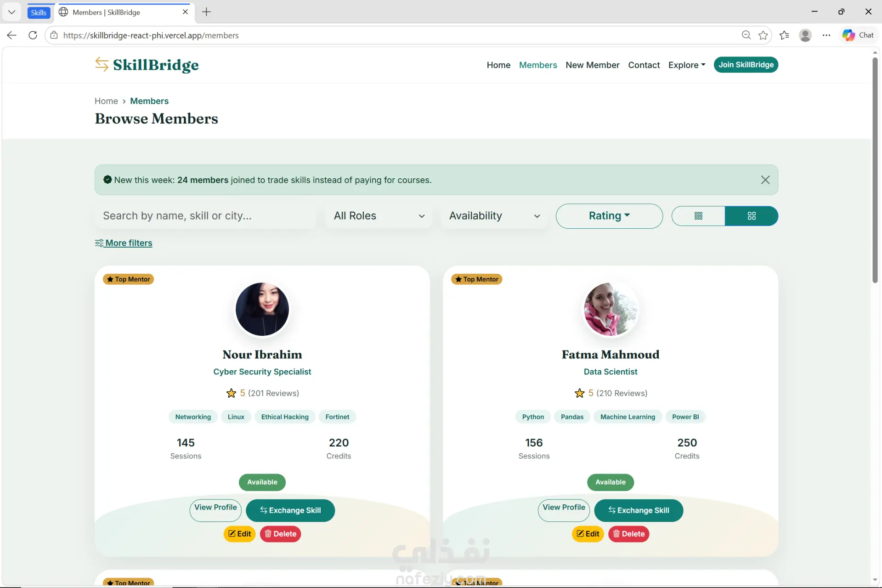Open Fatma Mahmoud's profile photo
Screen dimensions: 882x588
click(611, 309)
